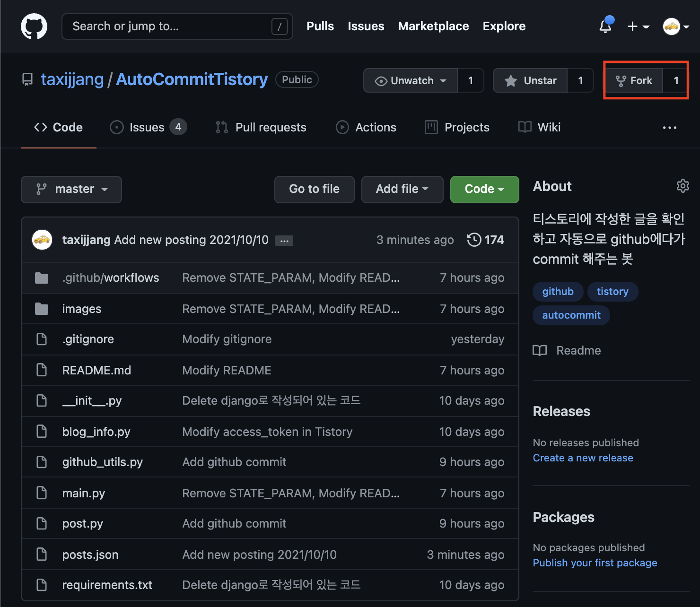Open Modify access_token in Tistory commit
The width and height of the screenshot is (700, 607).
pyautogui.click(x=268, y=432)
